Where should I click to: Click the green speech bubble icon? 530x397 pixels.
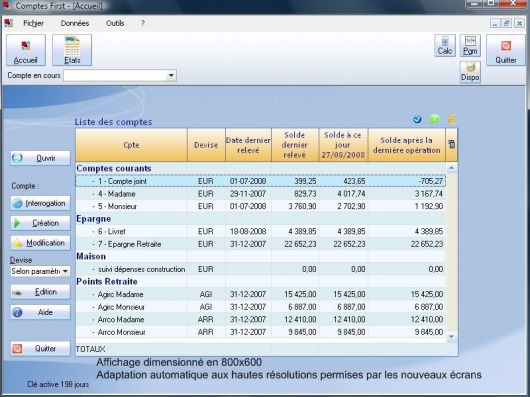pos(434,119)
